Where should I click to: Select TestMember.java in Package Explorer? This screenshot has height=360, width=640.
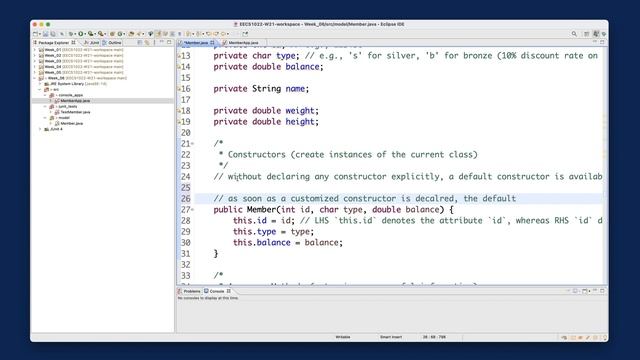pyautogui.click(x=75, y=112)
